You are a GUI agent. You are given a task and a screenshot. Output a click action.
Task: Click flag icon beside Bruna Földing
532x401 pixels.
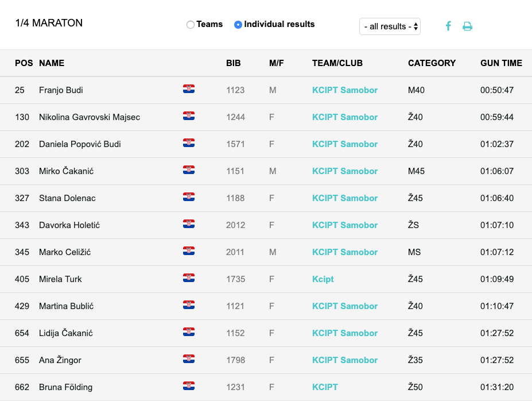[x=189, y=386]
